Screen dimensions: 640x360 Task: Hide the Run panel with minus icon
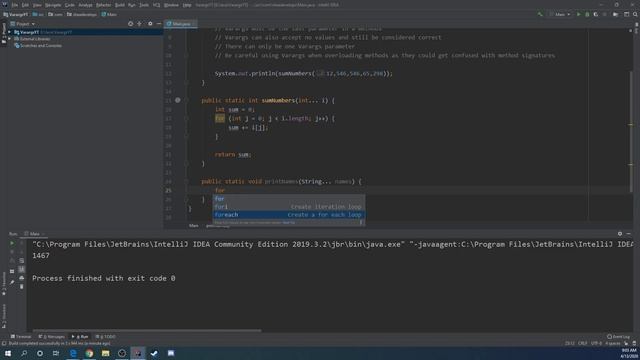(x=629, y=234)
